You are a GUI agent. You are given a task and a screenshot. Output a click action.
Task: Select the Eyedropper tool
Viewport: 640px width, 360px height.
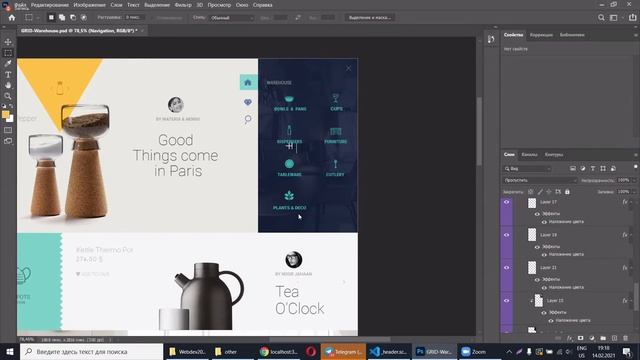pos(8,64)
